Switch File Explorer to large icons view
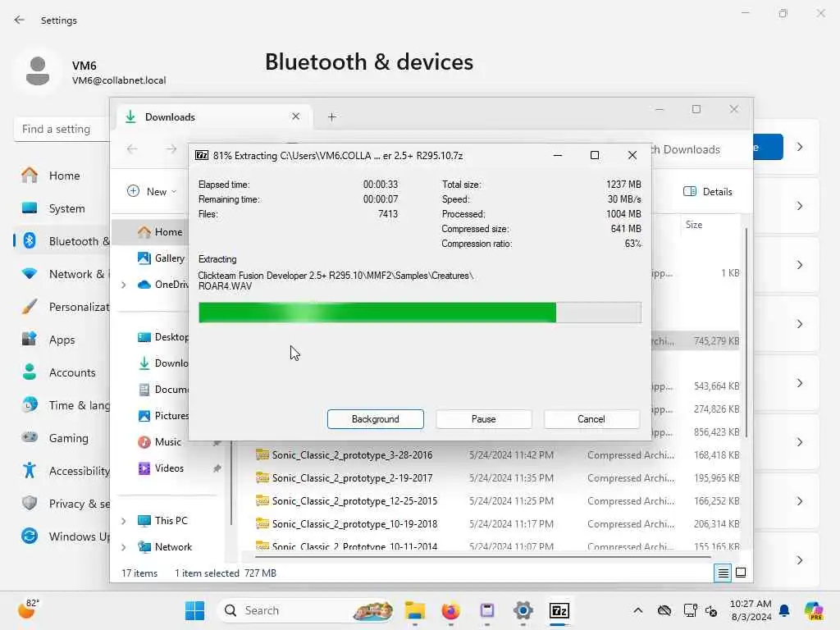 pyautogui.click(x=741, y=573)
